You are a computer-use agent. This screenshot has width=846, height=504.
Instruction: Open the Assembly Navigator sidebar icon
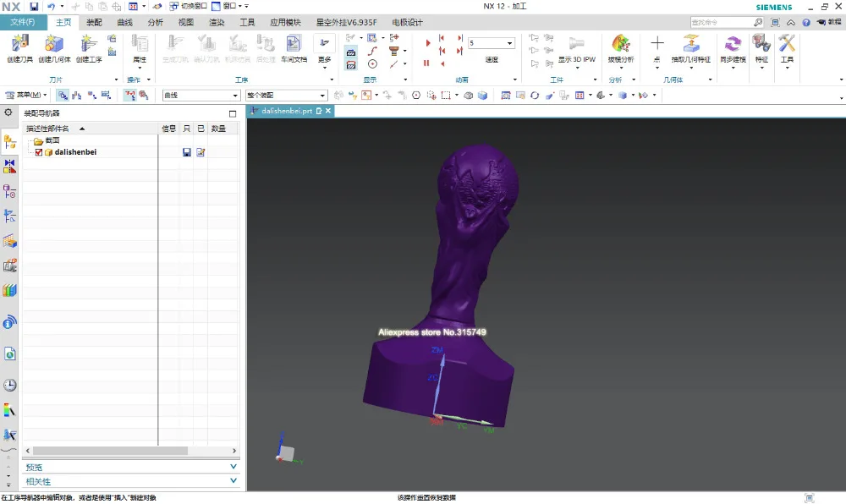coord(9,142)
